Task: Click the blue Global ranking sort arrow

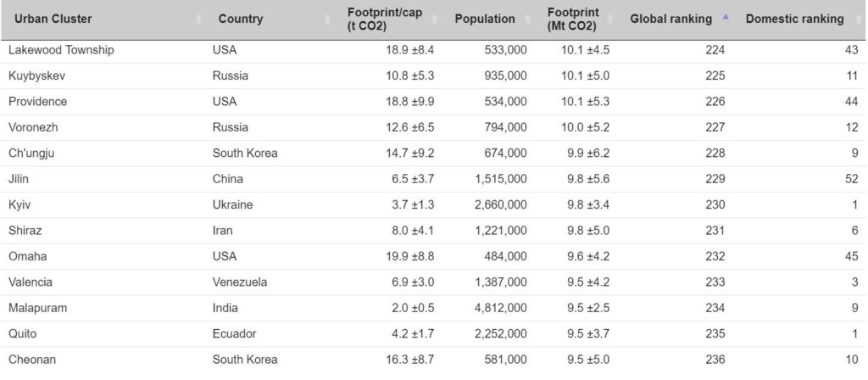Action: coord(725,17)
